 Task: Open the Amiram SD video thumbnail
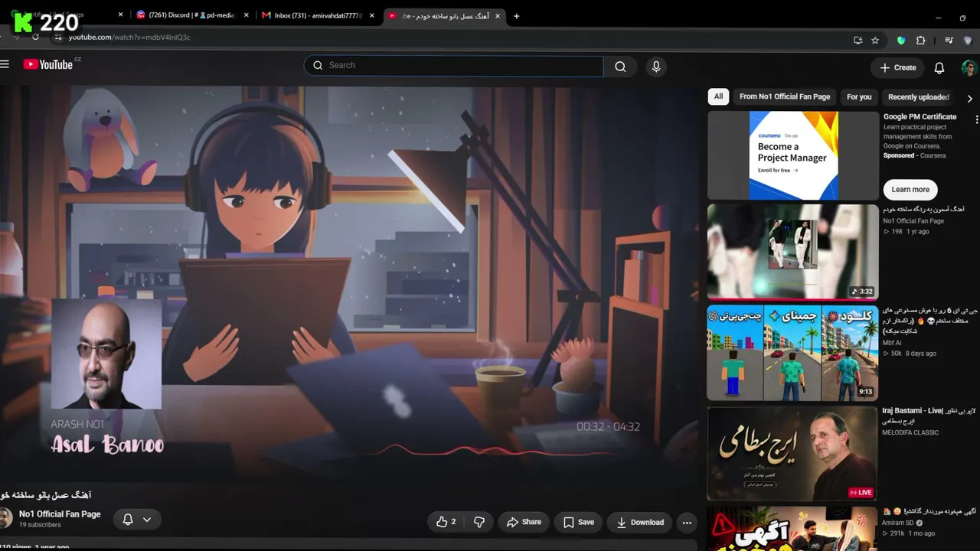(793, 529)
